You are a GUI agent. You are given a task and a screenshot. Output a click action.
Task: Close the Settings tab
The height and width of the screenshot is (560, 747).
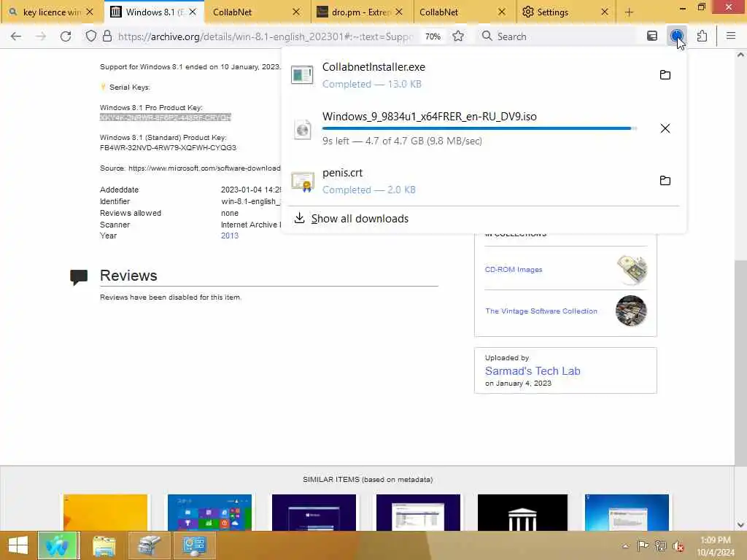point(605,12)
